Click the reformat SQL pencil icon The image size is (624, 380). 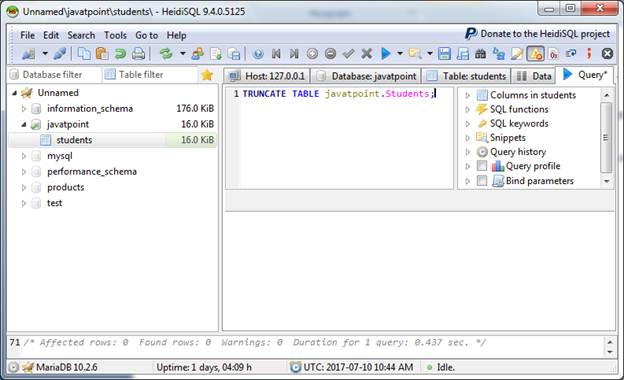(517, 53)
